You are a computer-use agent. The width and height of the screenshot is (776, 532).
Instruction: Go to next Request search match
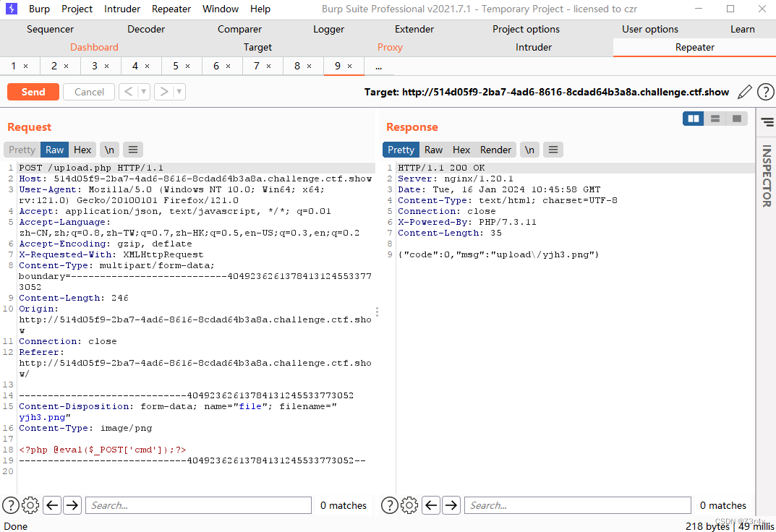[x=72, y=505]
